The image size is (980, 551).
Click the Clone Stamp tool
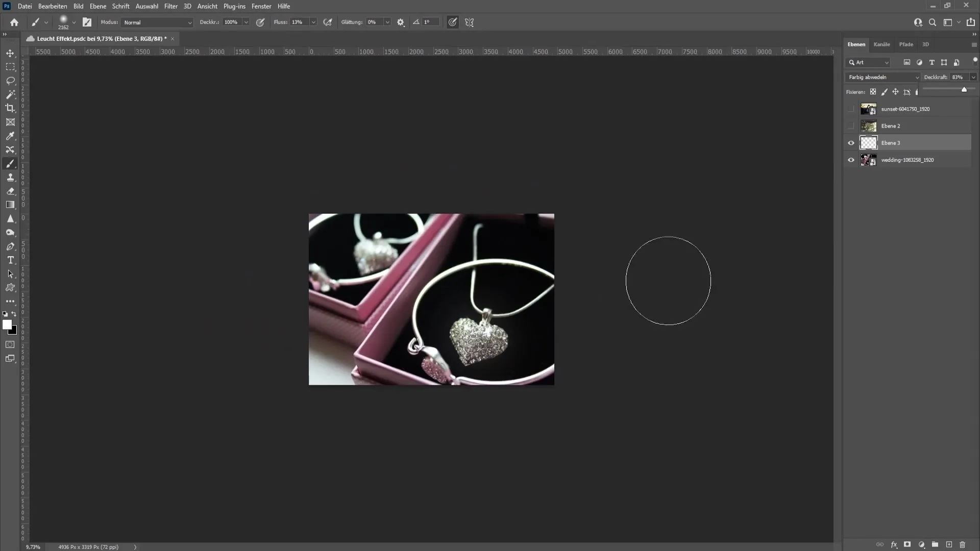(10, 177)
